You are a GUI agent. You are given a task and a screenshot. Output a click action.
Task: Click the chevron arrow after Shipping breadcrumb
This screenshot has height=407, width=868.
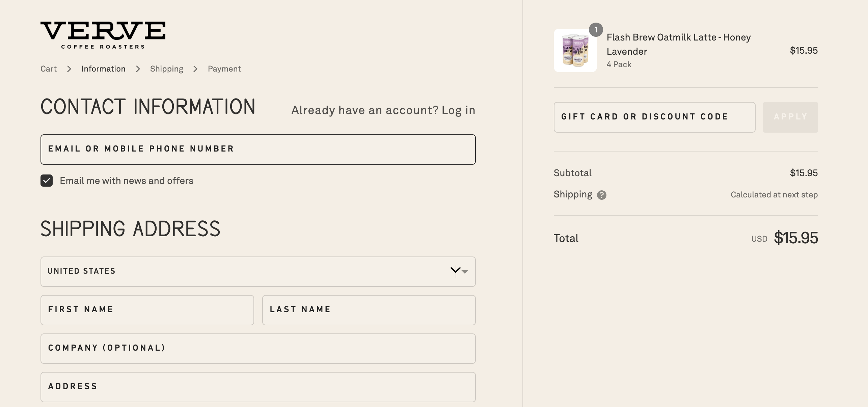point(195,69)
